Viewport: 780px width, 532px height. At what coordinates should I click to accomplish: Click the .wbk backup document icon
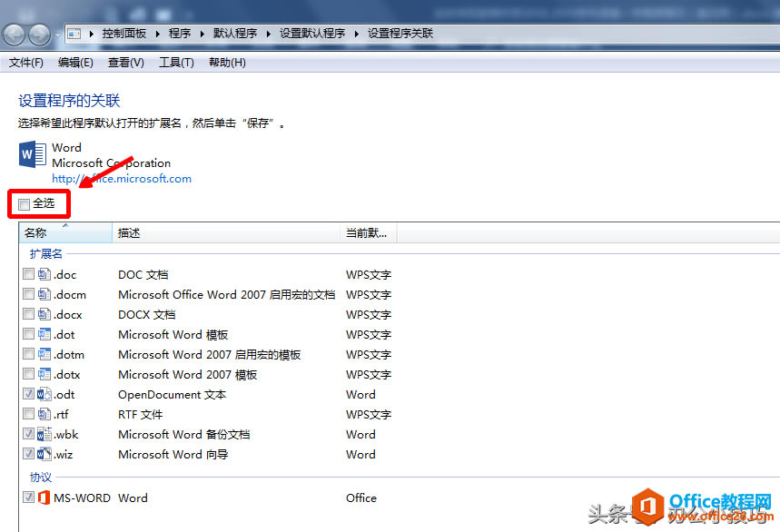tap(44, 434)
